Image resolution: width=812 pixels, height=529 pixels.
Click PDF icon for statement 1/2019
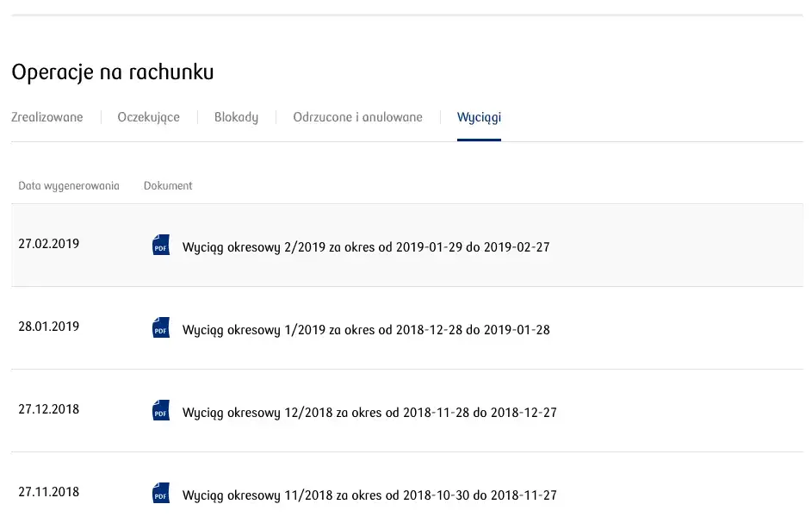coord(161,328)
